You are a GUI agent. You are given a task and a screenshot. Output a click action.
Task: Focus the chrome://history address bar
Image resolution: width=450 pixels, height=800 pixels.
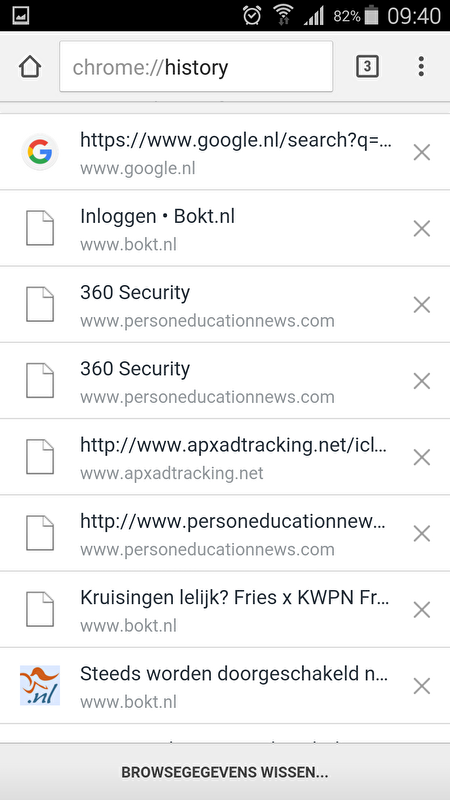[196, 67]
